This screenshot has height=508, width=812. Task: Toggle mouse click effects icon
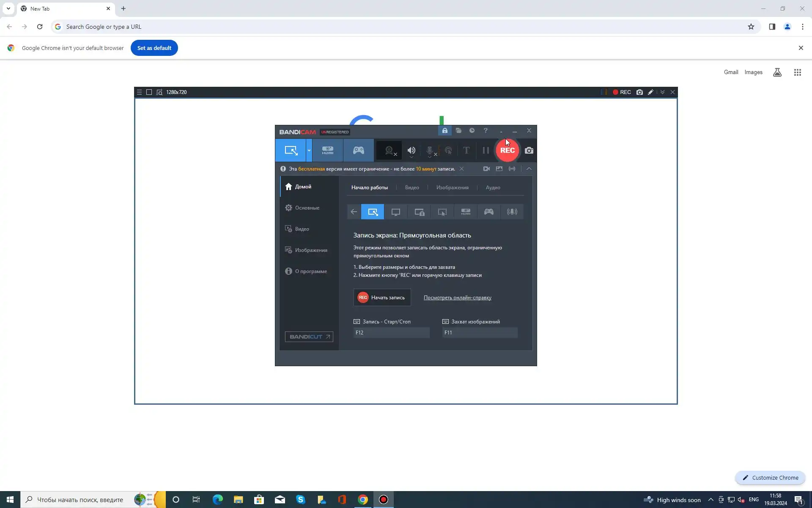448,150
